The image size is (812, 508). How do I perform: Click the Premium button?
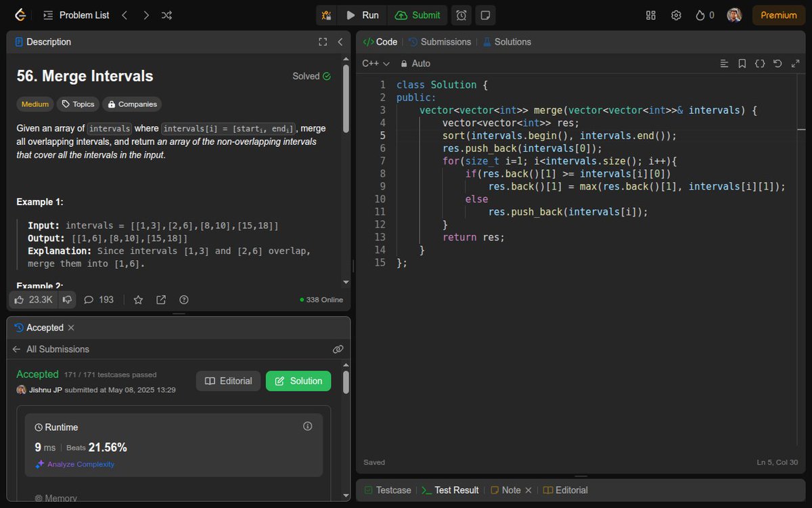(x=778, y=15)
